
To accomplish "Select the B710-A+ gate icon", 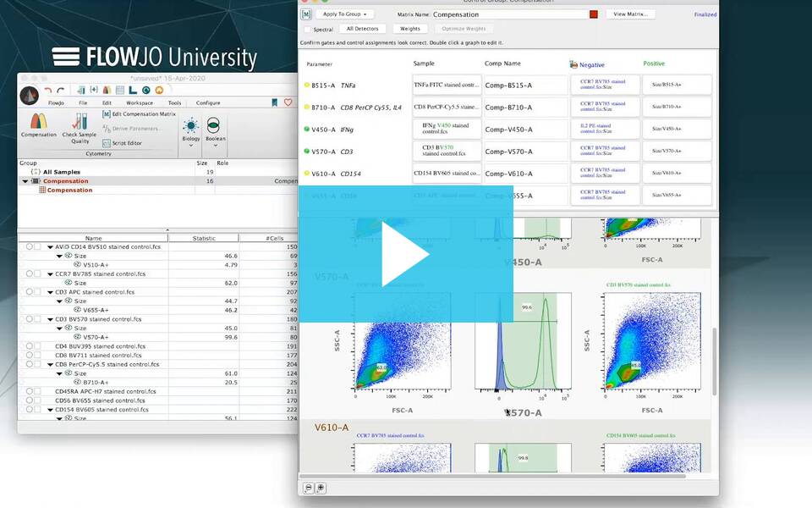I will point(78,382).
